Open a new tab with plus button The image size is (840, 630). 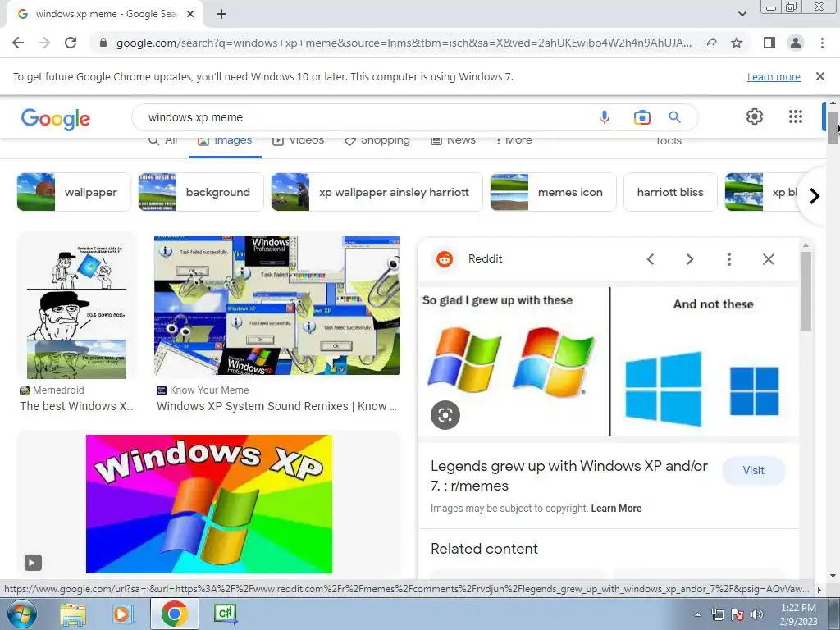pyautogui.click(x=221, y=14)
